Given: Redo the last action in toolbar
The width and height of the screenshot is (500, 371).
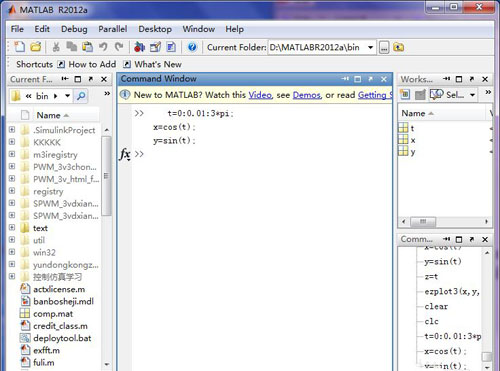Looking at the screenshot, I should (x=119, y=47).
